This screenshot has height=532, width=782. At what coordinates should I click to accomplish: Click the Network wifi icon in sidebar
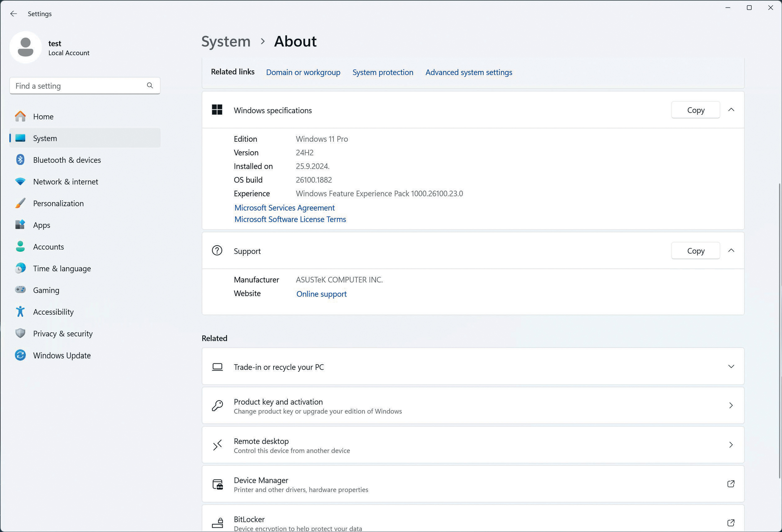pos(20,181)
